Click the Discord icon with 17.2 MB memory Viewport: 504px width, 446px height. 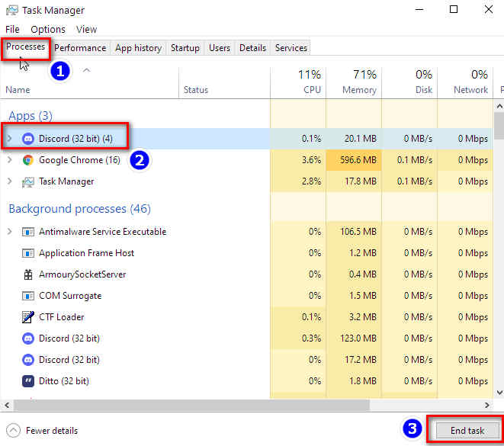pyautogui.click(x=28, y=360)
